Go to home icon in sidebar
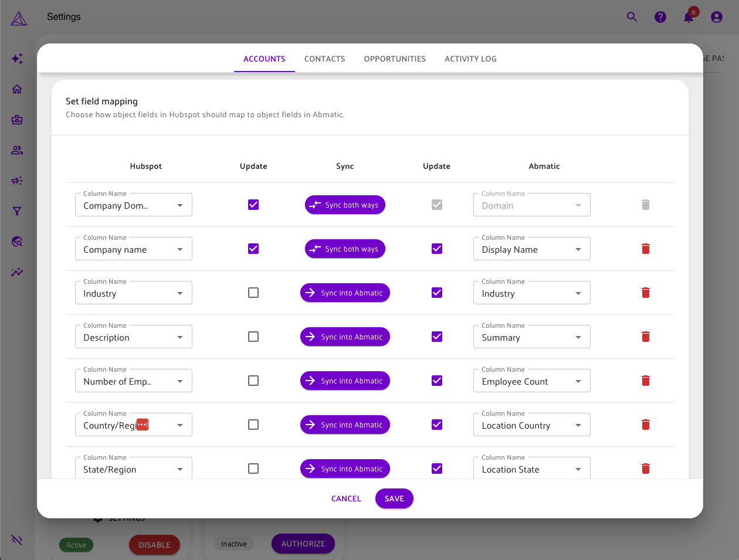 pyautogui.click(x=17, y=89)
